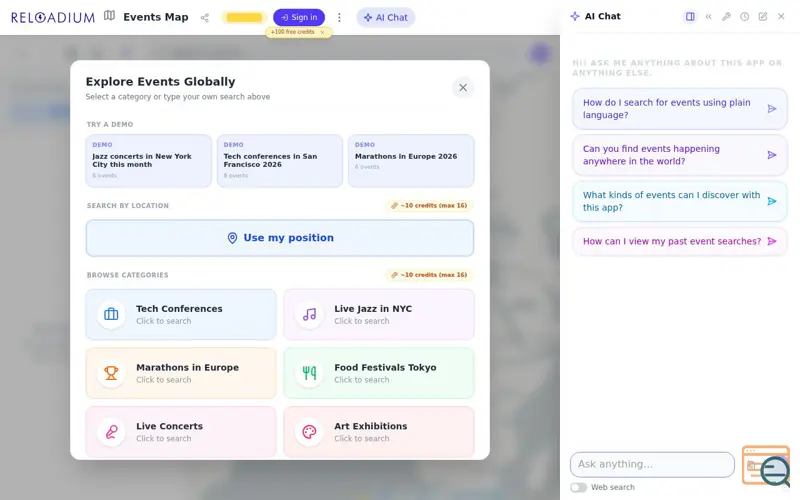Select the Live Concerts category
800x500 pixels.
coord(181,432)
